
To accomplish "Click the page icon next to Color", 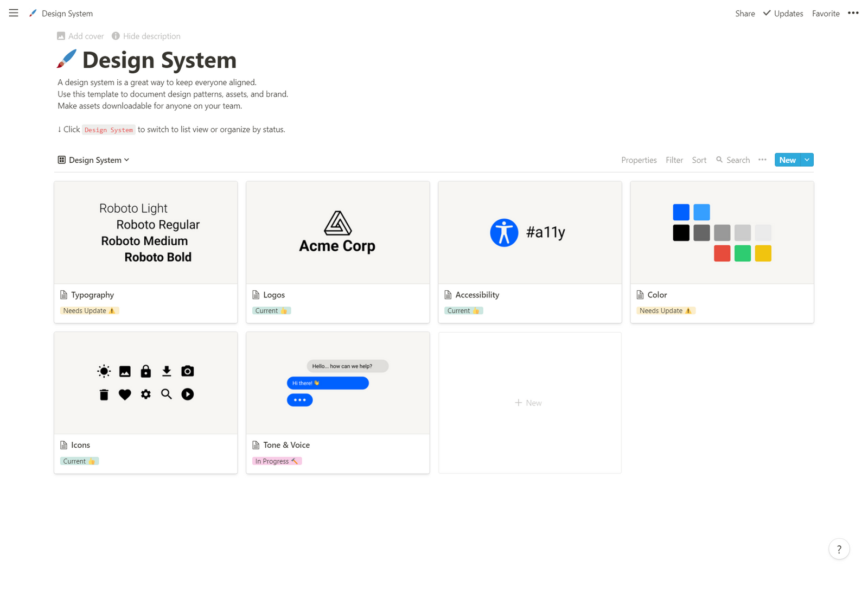I will click(640, 295).
